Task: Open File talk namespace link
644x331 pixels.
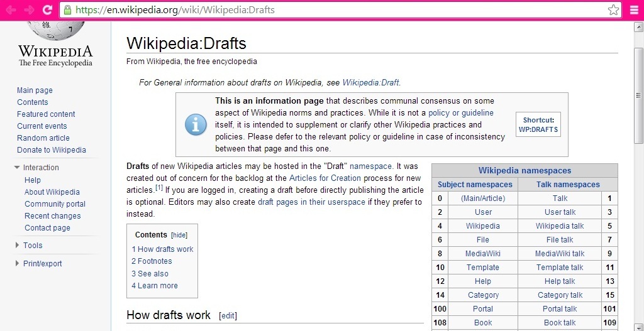Action: [560, 239]
